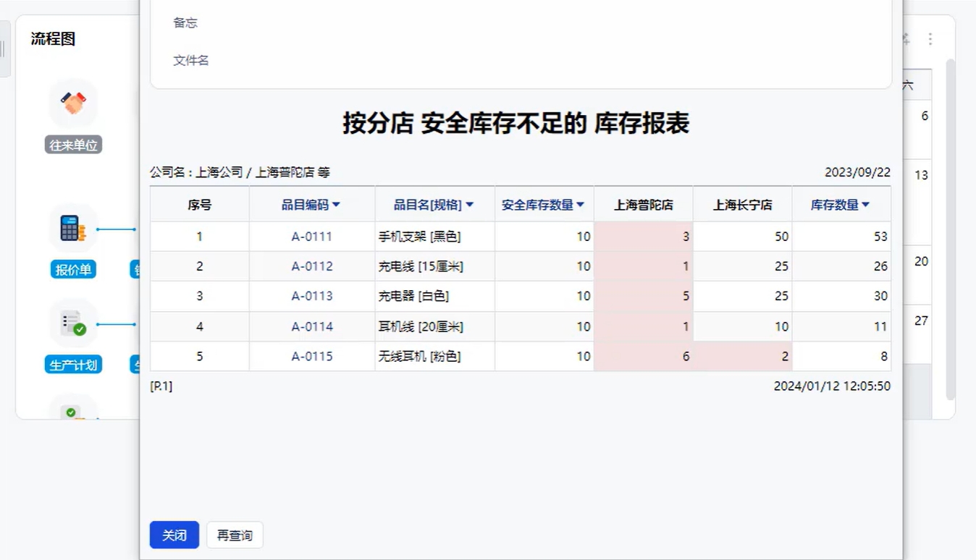This screenshot has width=976, height=560.
Task: Open item code A-0115 link
Action: click(312, 356)
